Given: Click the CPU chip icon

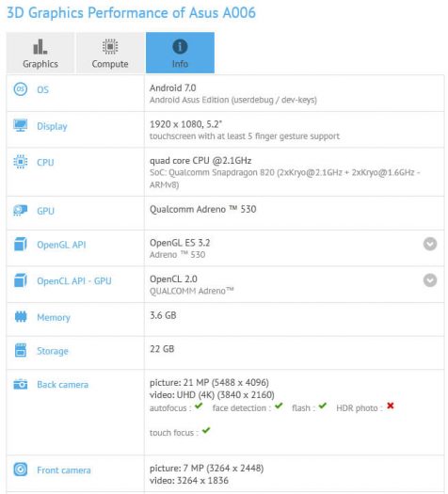Looking at the screenshot, I should pyautogui.click(x=21, y=162).
